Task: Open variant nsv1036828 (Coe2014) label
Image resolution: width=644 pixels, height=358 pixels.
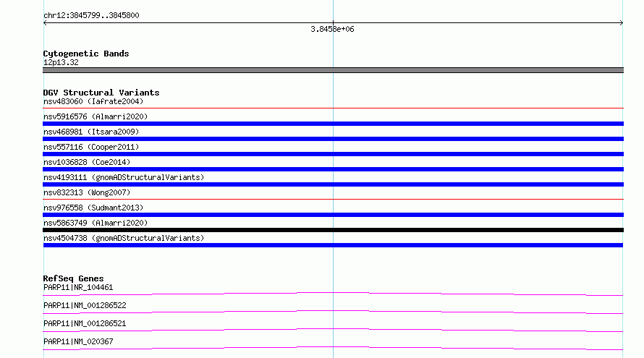Action: point(87,162)
